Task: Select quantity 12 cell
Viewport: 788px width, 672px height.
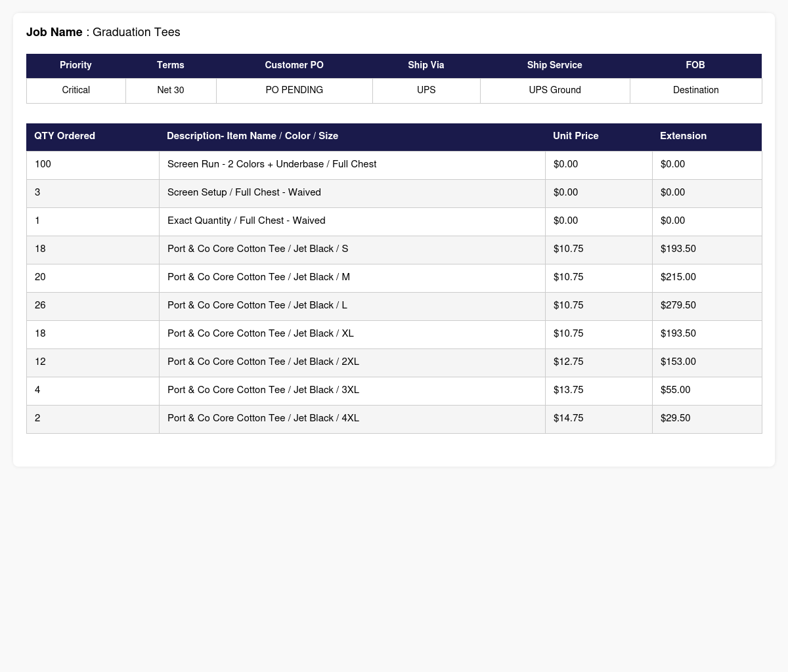Action: 93,363
